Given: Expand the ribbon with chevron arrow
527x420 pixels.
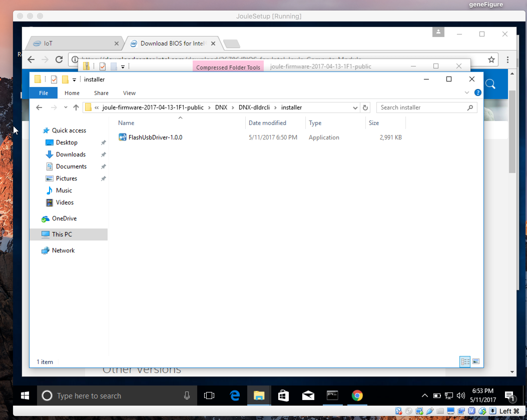Looking at the screenshot, I should point(467,93).
